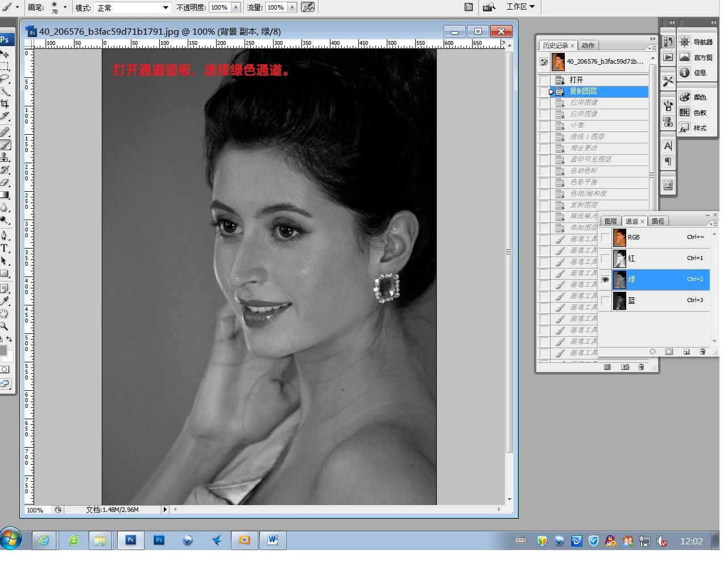Select the Notes tool
This screenshot has height=562, width=728.
5,288
